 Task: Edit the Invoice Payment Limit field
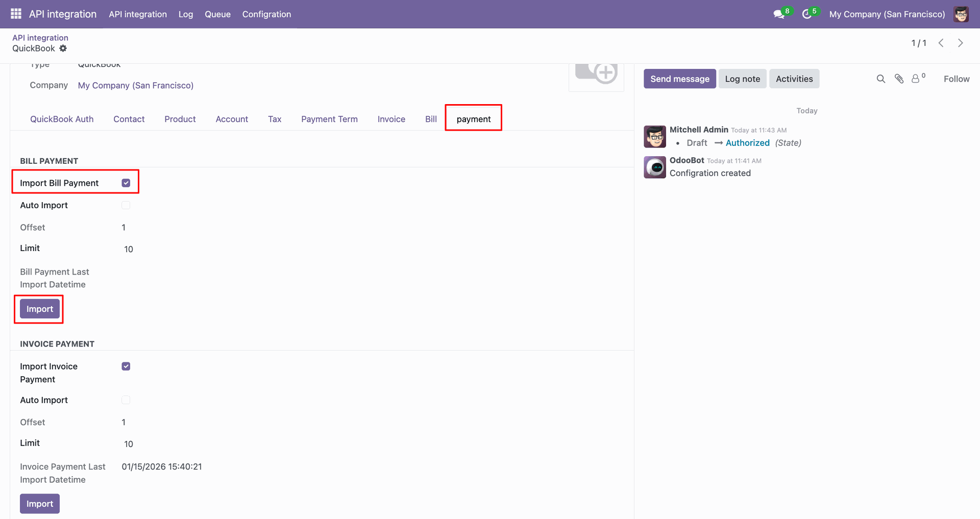129,444
